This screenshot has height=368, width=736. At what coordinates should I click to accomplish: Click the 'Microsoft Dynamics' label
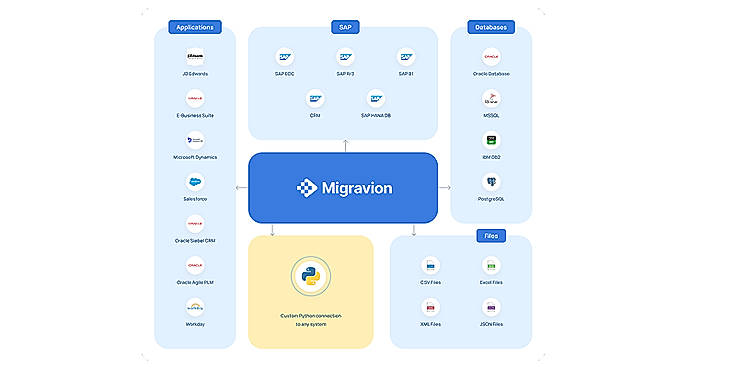195,157
